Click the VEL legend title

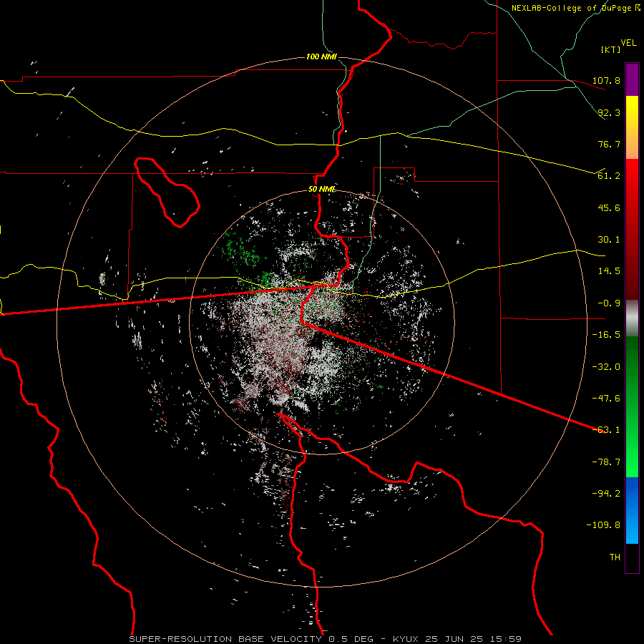(x=628, y=43)
